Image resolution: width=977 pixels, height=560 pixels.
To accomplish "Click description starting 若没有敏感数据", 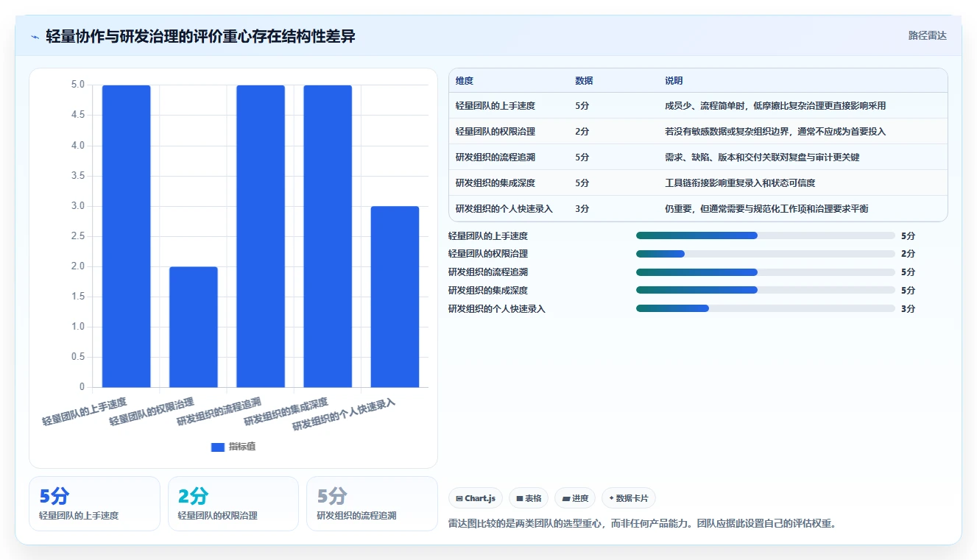I will pyautogui.click(x=775, y=132).
